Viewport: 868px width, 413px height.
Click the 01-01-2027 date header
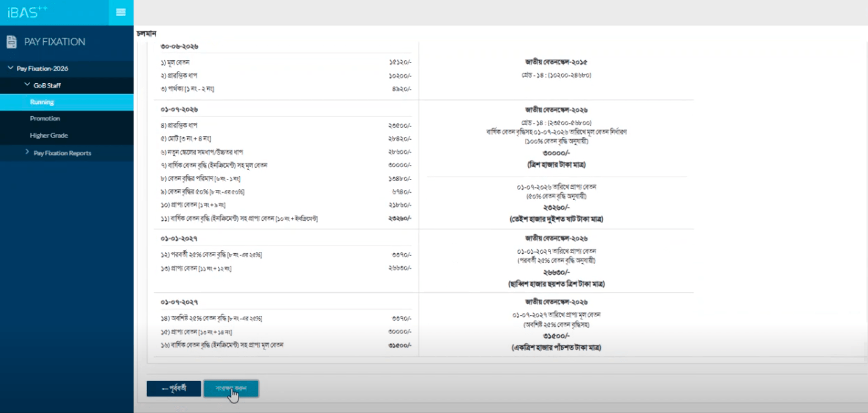179,239
